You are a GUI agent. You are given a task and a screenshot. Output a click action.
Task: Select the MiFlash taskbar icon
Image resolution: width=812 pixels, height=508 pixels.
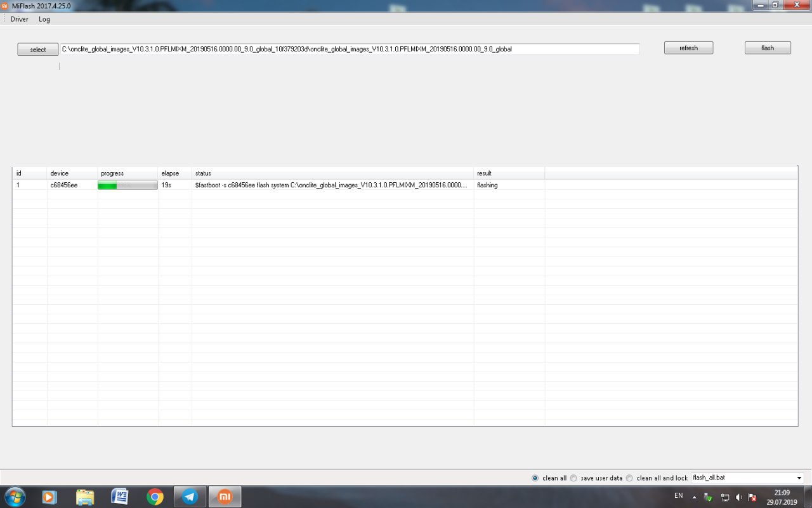pos(225,497)
